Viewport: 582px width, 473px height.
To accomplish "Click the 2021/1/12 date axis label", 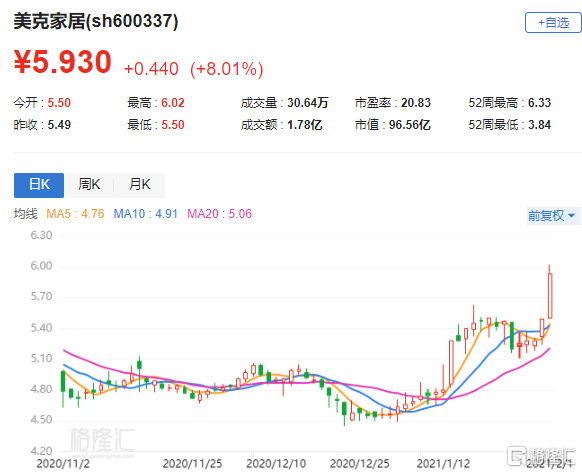I will pyautogui.click(x=443, y=464).
